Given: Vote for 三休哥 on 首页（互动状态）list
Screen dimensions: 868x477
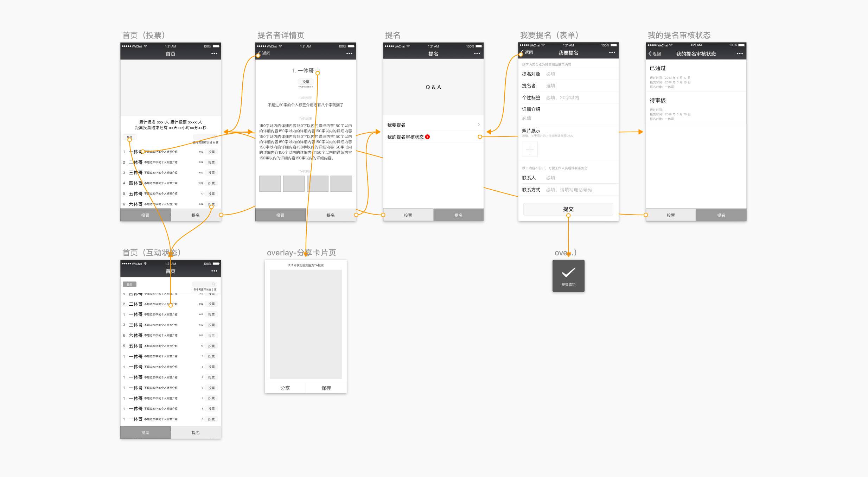Looking at the screenshot, I should [x=211, y=325].
